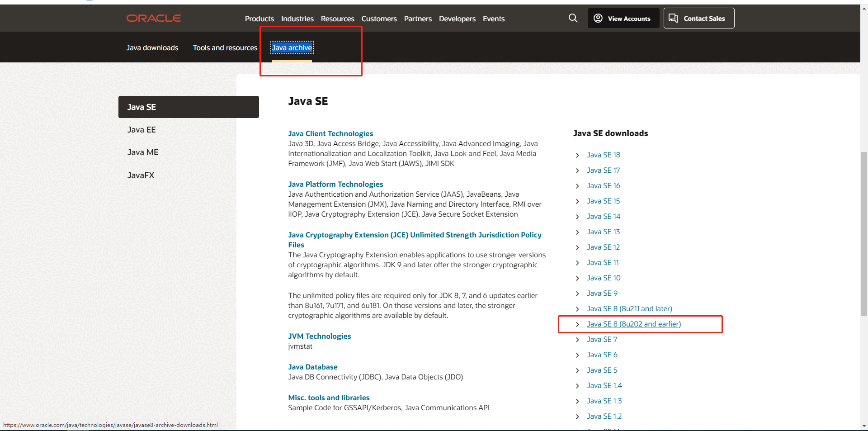Select JavaFX in the sidebar
Screen dimensions: 868x431
pyautogui.click(x=141, y=175)
